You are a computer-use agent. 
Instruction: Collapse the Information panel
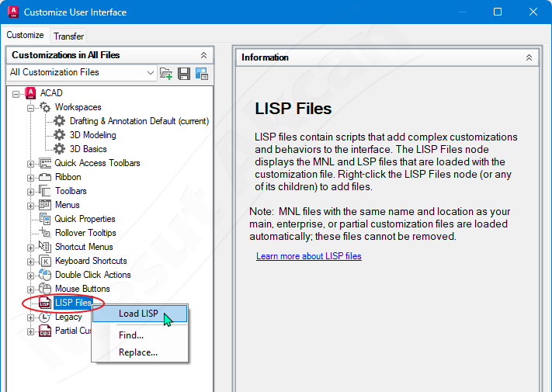[x=529, y=57]
